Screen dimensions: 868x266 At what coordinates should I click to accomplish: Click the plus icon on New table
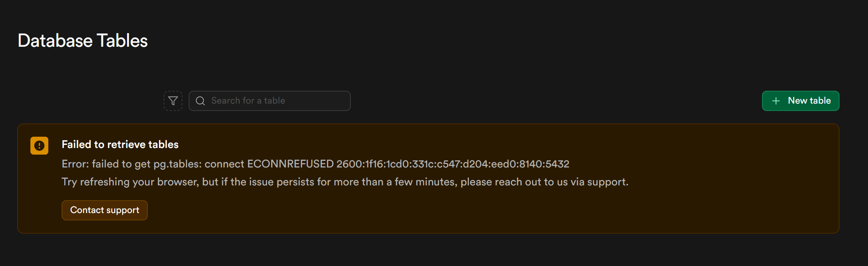[776, 101]
